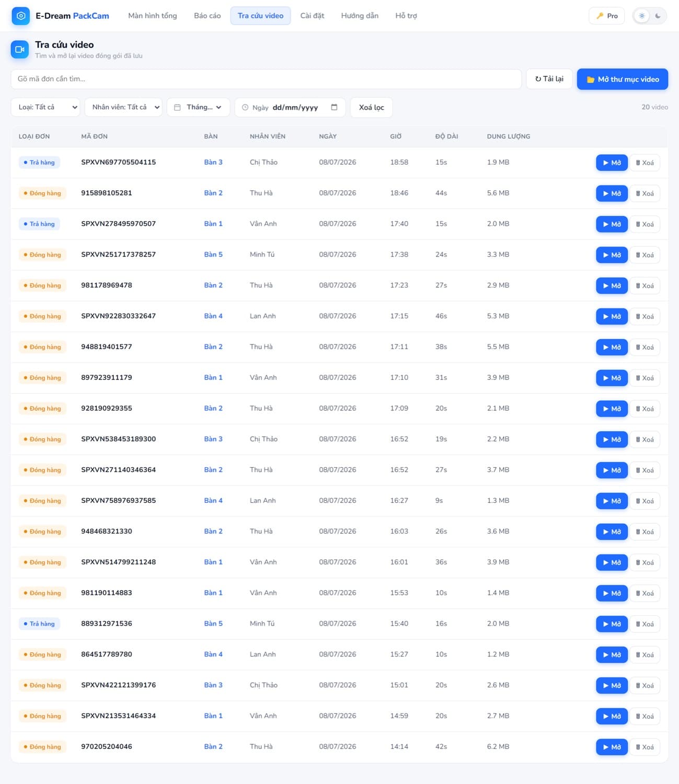Click the video camera icon beside Tra cứu video
Viewport: 679px width, 784px height.
click(20, 50)
